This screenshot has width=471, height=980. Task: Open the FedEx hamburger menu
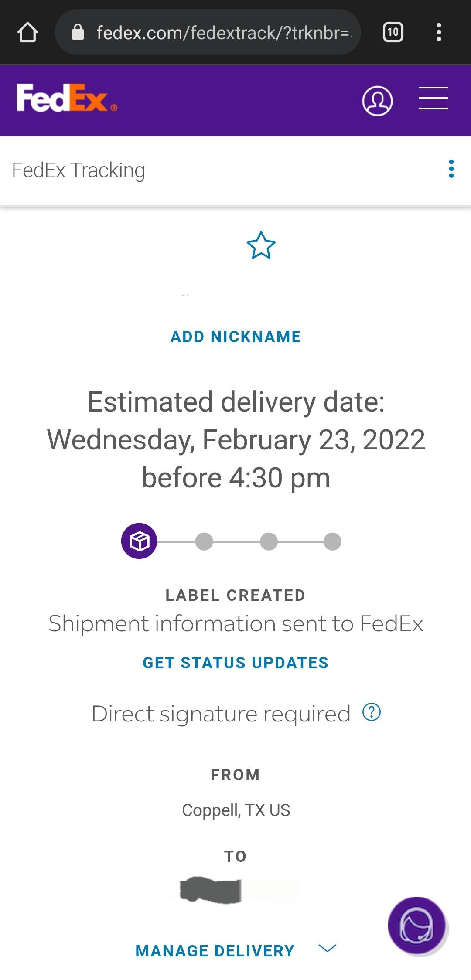tap(433, 98)
